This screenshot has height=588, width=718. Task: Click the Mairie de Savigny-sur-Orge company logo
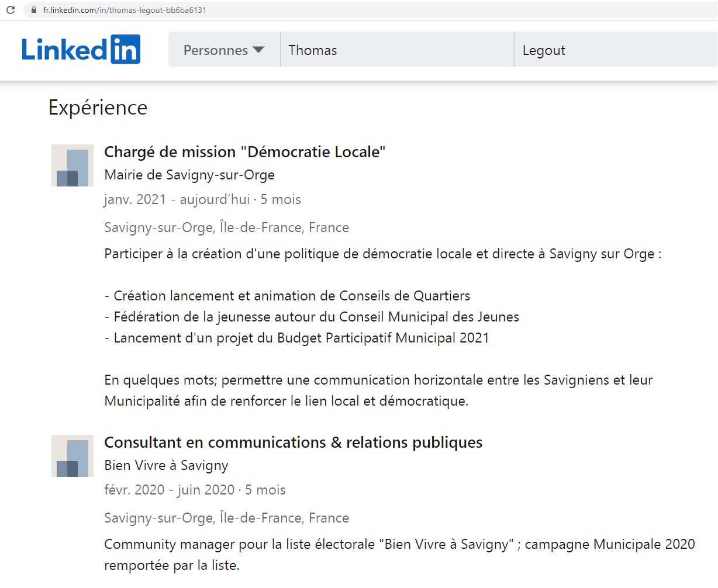click(73, 165)
